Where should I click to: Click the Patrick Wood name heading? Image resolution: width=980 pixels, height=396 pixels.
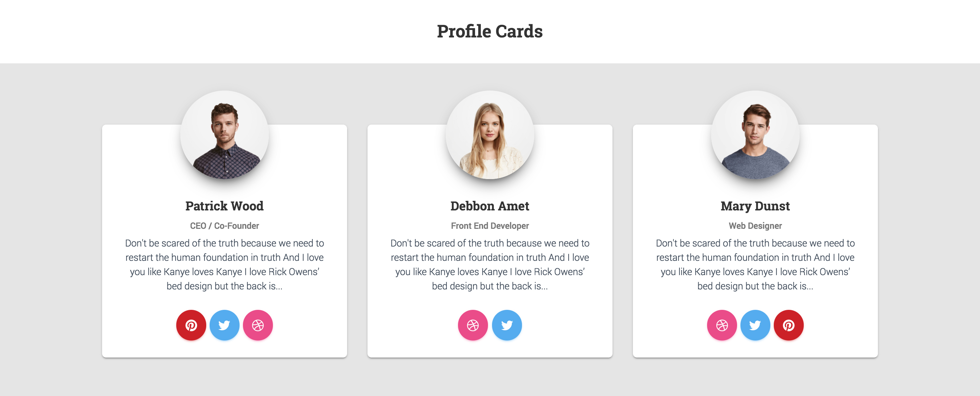[225, 206]
